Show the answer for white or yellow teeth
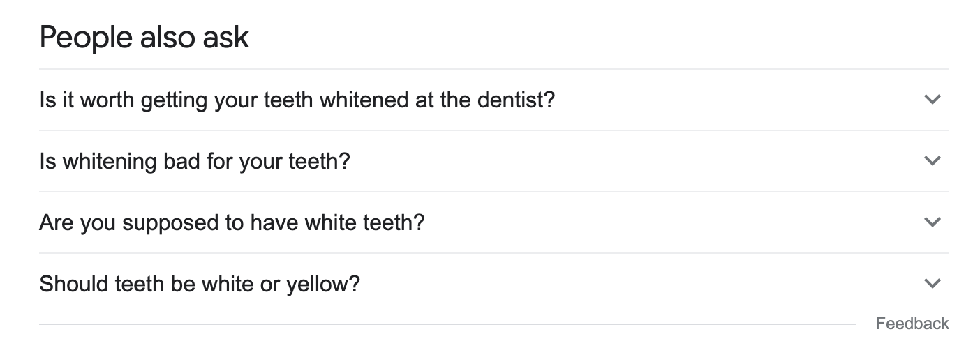 pos(200,284)
